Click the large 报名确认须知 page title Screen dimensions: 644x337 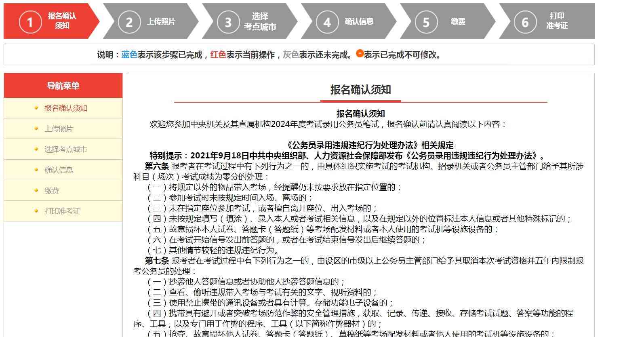[361, 90]
